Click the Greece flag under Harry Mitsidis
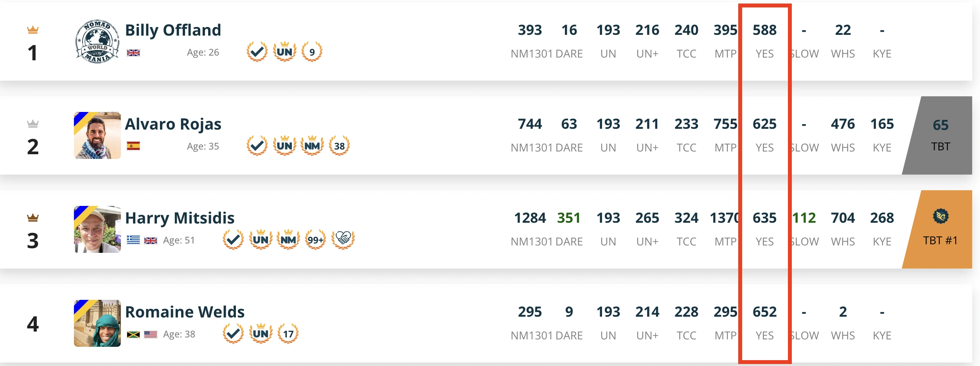 (133, 240)
